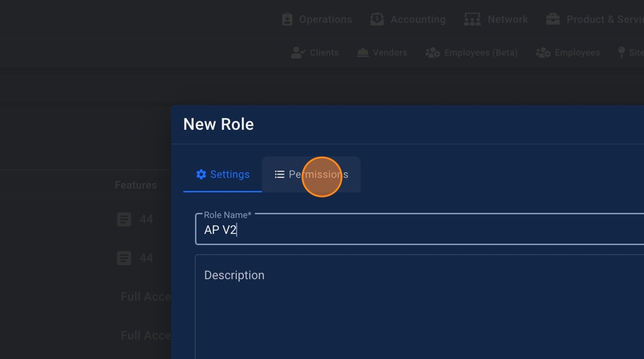Click the Network icon in top navigation

click(472, 19)
